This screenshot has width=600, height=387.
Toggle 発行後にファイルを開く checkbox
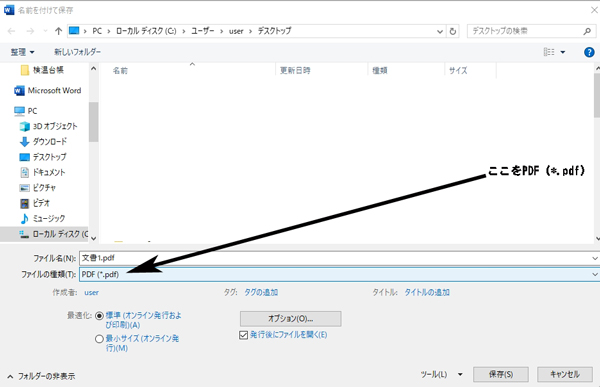pos(243,335)
